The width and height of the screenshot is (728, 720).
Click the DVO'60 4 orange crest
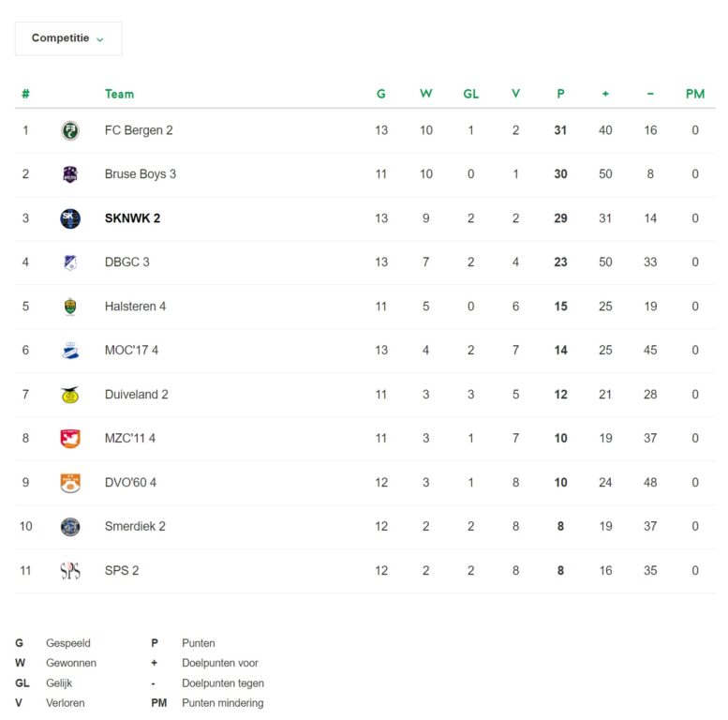70,483
